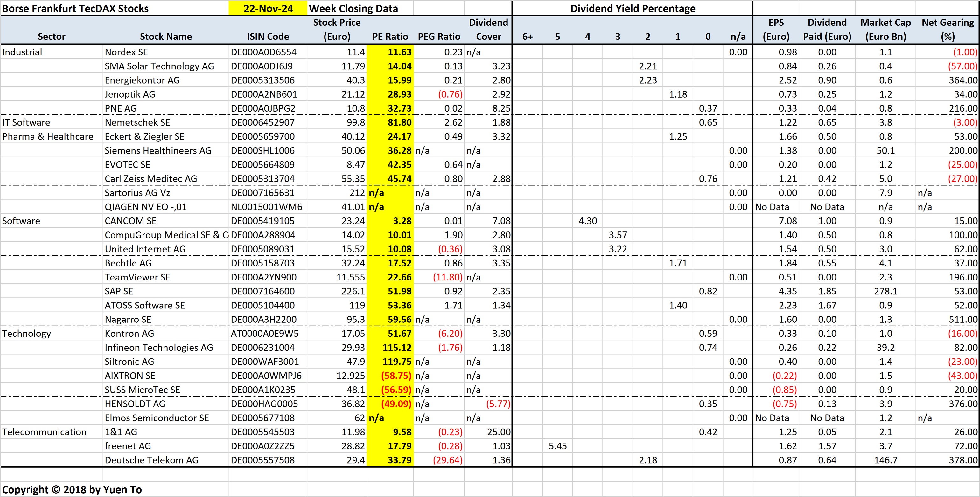Select CANCOM SE dividend yield 4.30
This screenshot has height=497, width=980.
click(x=588, y=221)
